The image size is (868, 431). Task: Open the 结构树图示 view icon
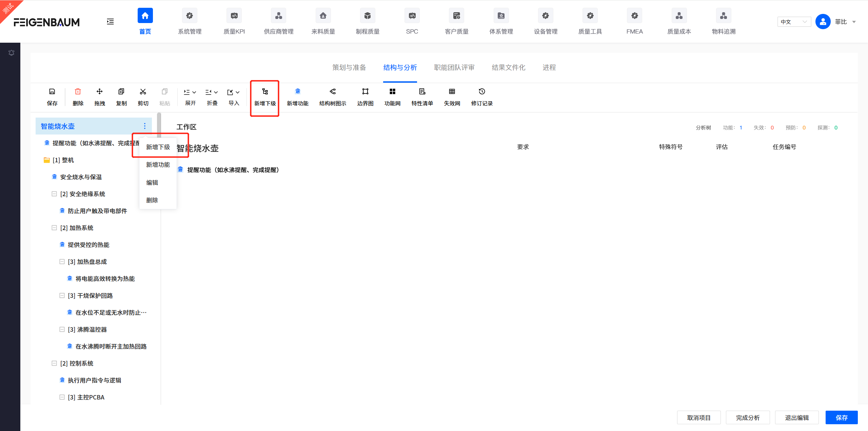point(332,96)
